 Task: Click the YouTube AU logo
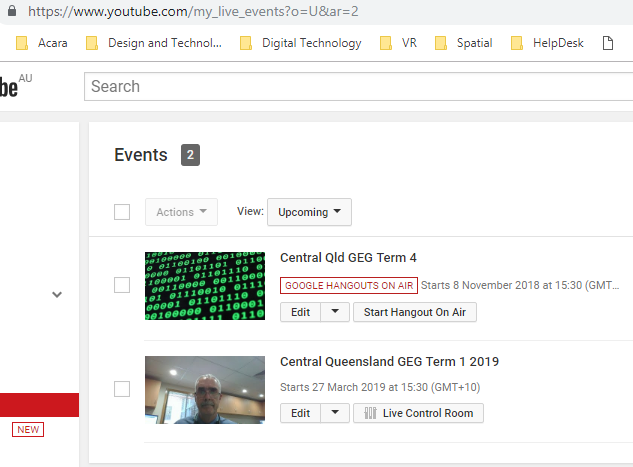[x=15, y=86]
